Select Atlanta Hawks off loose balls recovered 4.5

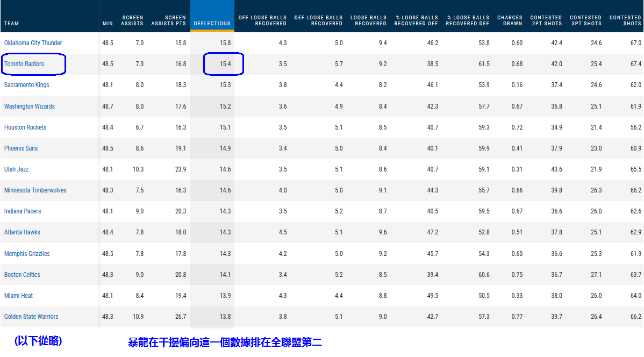[283, 232]
